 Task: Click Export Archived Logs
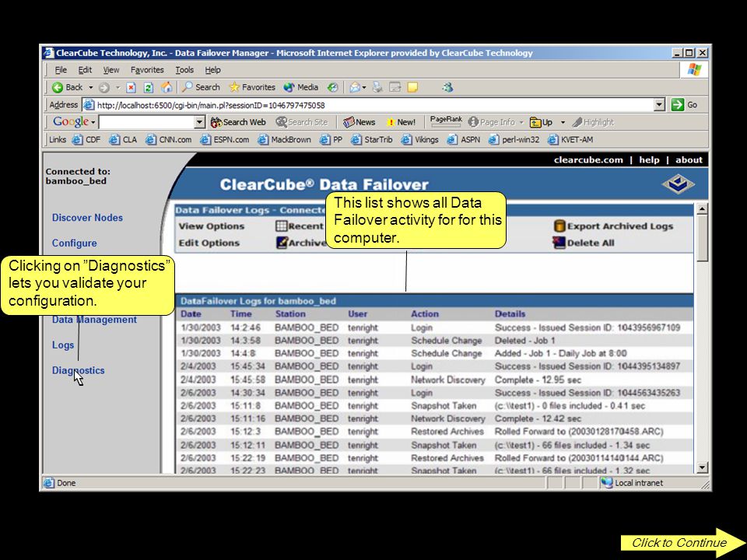click(x=614, y=226)
